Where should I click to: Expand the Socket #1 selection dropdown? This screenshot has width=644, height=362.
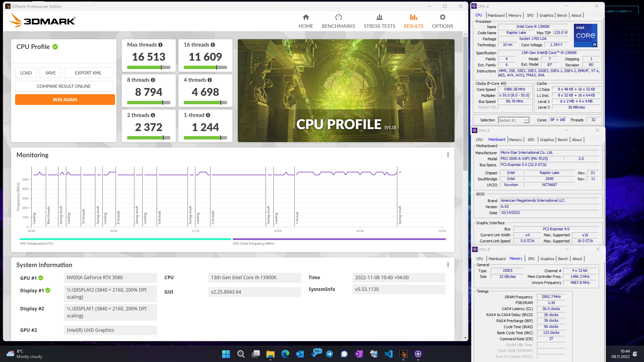[x=526, y=120]
